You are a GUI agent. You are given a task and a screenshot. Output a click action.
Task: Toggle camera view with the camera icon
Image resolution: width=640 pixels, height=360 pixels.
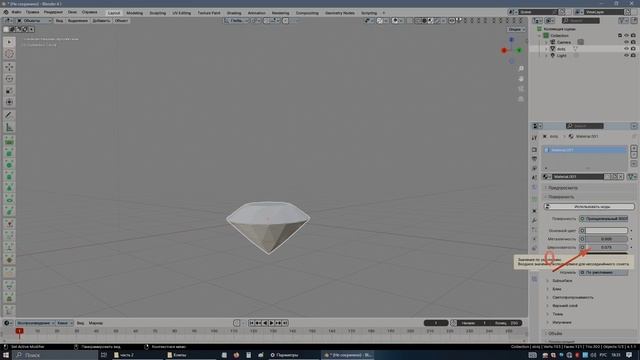coord(521,89)
